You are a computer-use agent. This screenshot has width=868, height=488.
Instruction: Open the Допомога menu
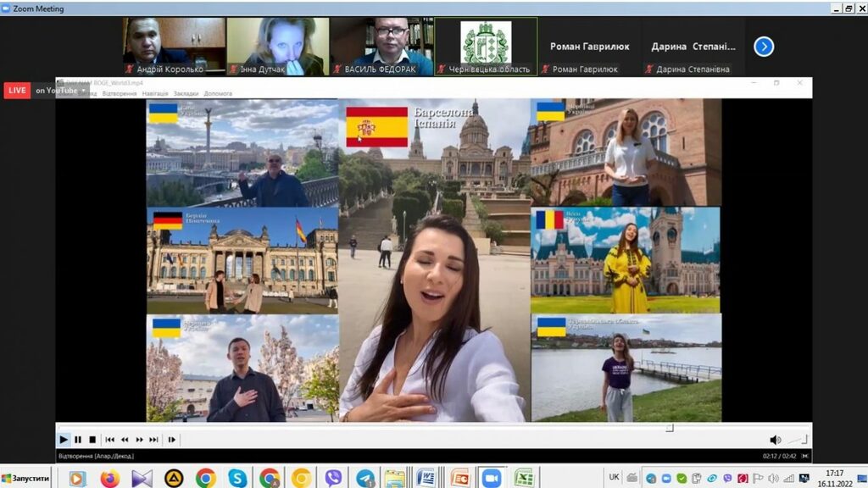click(x=218, y=93)
